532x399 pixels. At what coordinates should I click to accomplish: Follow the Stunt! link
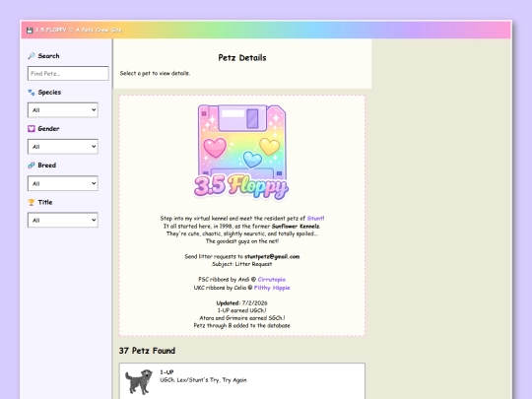click(315, 218)
